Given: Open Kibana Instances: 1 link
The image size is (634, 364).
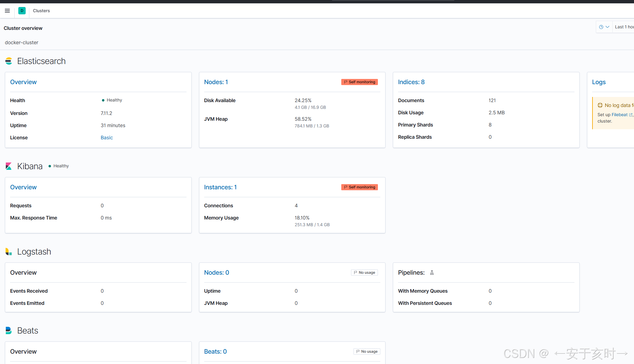Looking at the screenshot, I should tap(220, 187).
